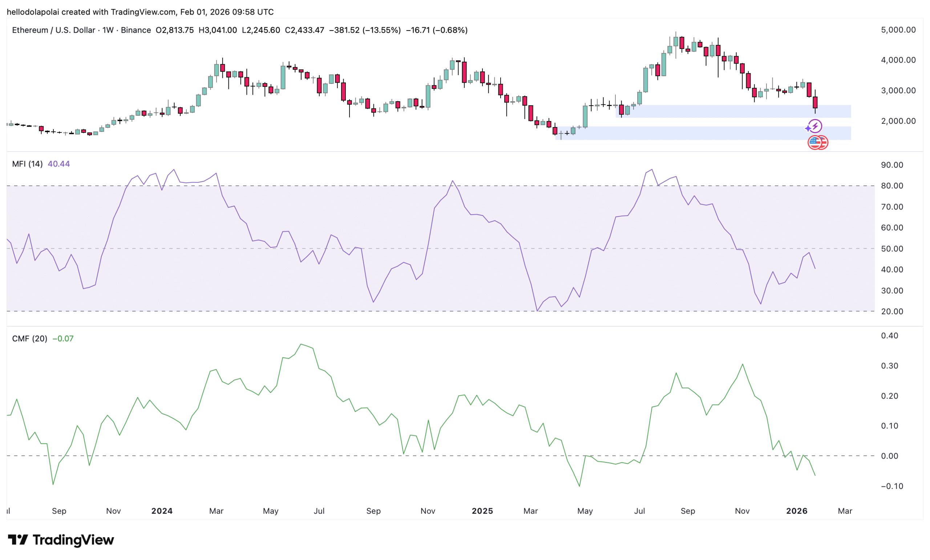Click the 2025 label on time axis
930x560 pixels.
(x=482, y=511)
